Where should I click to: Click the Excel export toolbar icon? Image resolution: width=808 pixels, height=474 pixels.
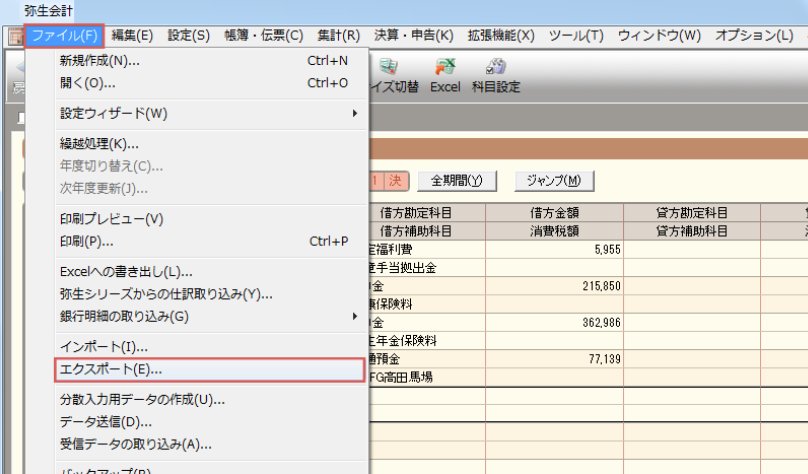445,76
